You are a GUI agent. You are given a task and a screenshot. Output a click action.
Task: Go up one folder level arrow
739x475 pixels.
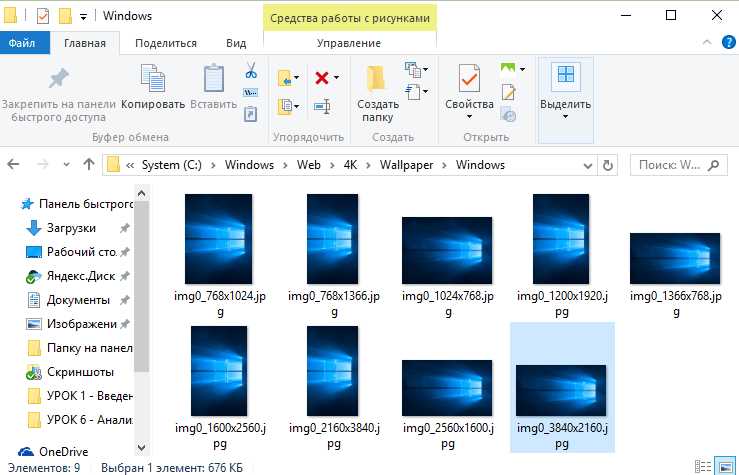89,164
